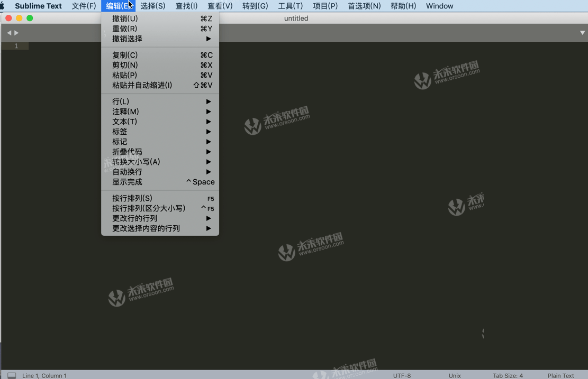Select 粘贴并自动缩进(I) menu entry

point(160,86)
